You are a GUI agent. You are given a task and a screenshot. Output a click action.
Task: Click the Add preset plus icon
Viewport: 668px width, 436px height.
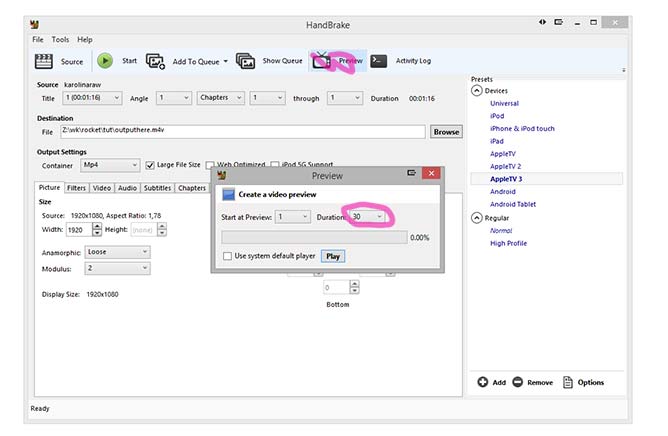pyautogui.click(x=482, y=382)
